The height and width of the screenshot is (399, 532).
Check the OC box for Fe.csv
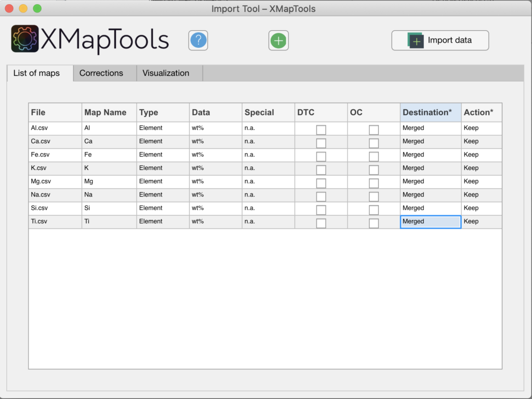pyautogui.click(x=374, y=156)
